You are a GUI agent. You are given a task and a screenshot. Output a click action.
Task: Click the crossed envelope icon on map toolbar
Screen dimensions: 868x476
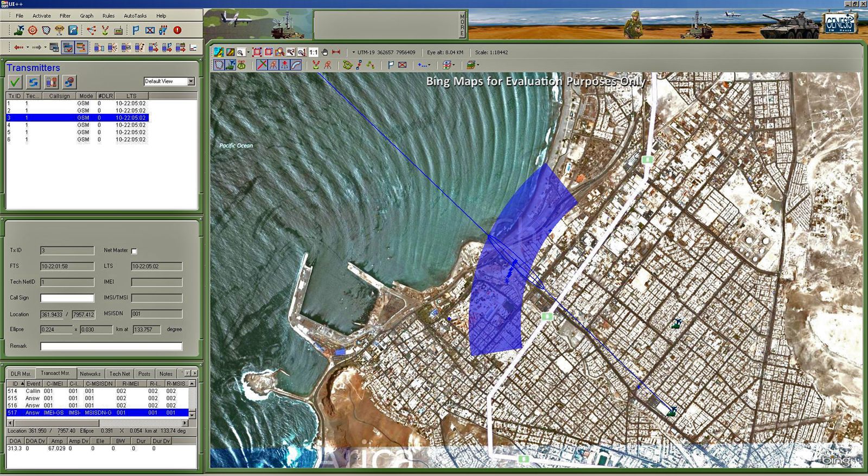(403, 65)
